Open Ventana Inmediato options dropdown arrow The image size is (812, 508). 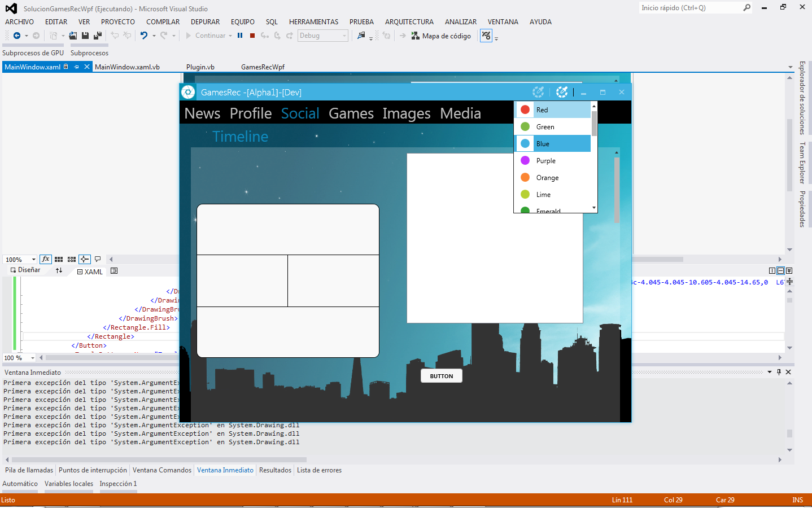tap(770, 372)
